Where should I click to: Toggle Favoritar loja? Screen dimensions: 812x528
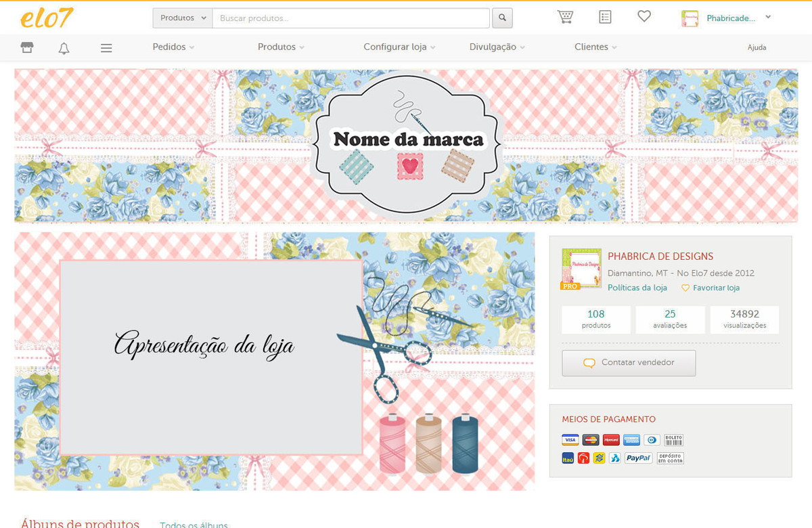click(x=710, y=288)
